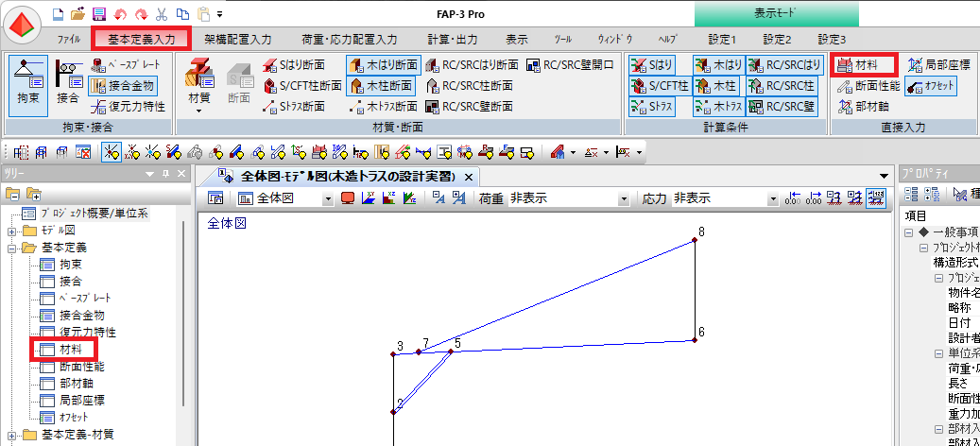Expand the モデル図 tree folder
980x446 pixels.
11,232
